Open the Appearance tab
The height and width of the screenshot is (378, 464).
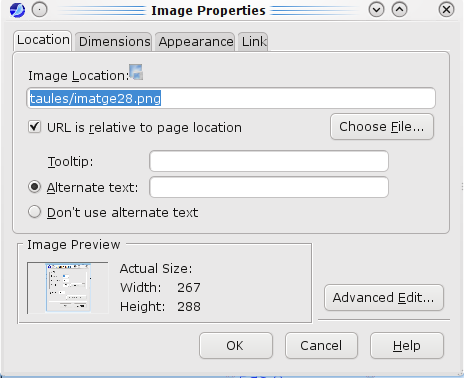click(195, 42)
